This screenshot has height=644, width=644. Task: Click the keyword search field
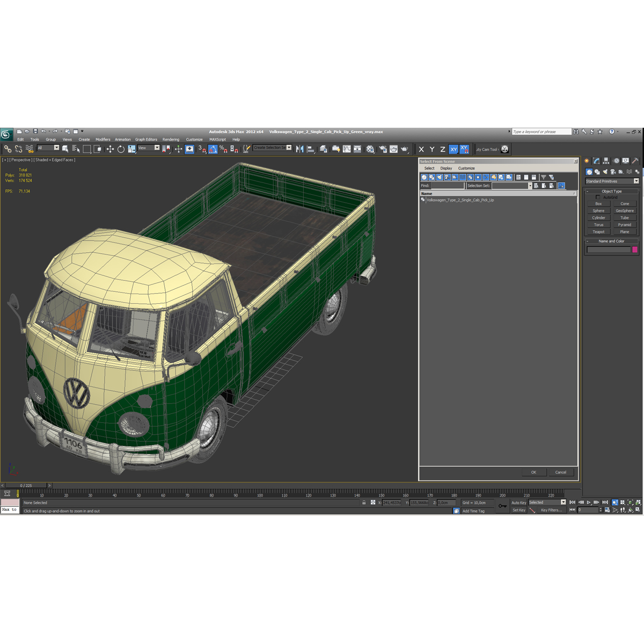point(541,131)
